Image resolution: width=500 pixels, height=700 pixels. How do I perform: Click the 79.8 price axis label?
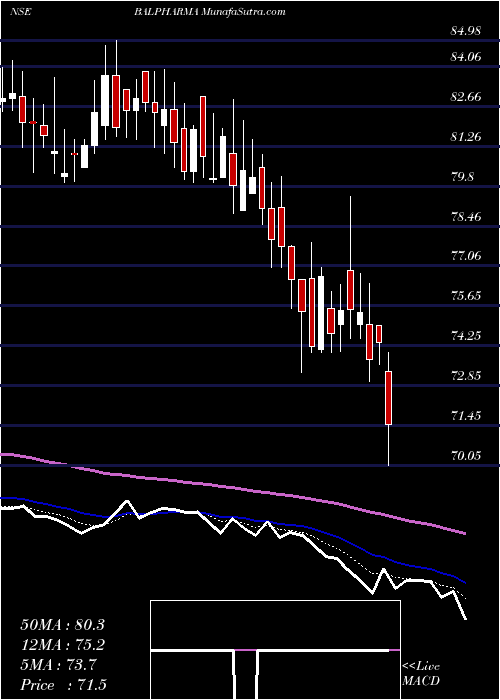462,177
